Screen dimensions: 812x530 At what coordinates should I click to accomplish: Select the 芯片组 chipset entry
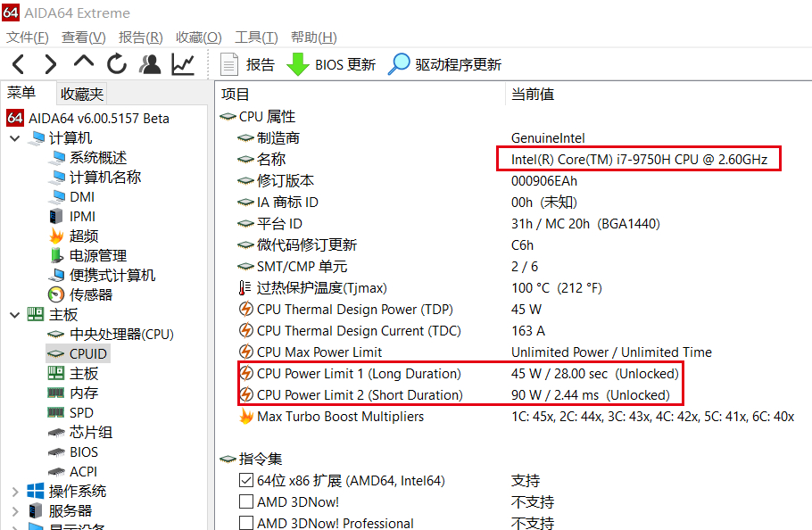[91, 433]
